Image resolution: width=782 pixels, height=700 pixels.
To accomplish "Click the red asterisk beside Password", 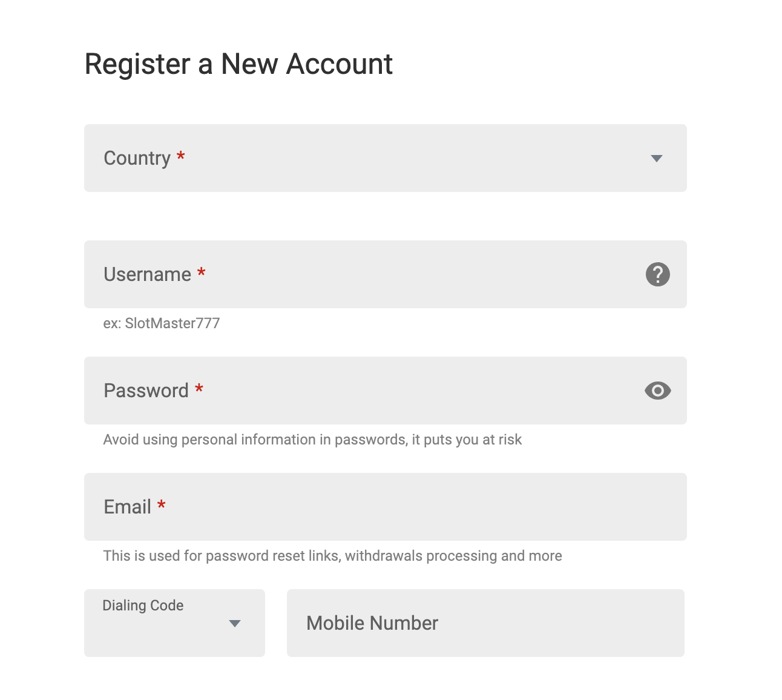I will coord(199,389).
